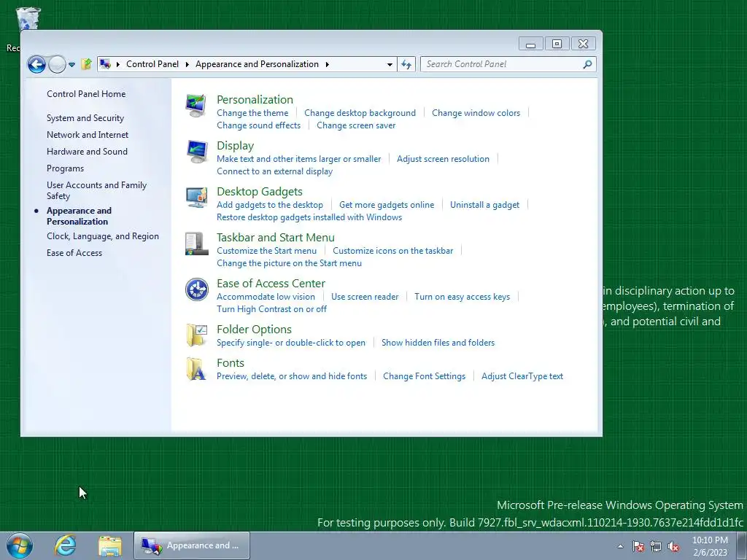Click Add gadgets to the desktop
Image resolution: width=747 pixels, height=560 pixels.
(270, 205)
